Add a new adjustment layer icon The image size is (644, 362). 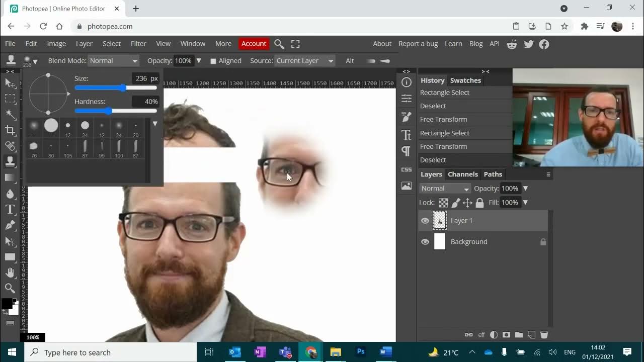tap(494, 335)
